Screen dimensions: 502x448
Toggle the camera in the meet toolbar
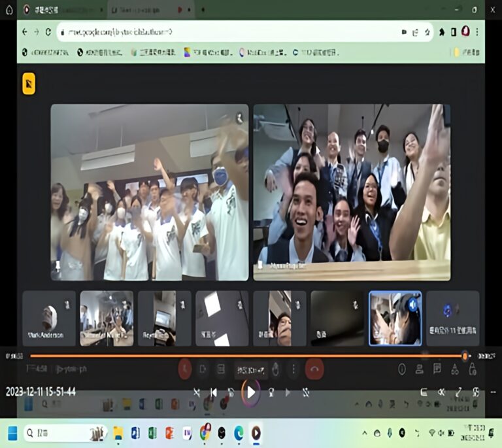pos(203,370)
